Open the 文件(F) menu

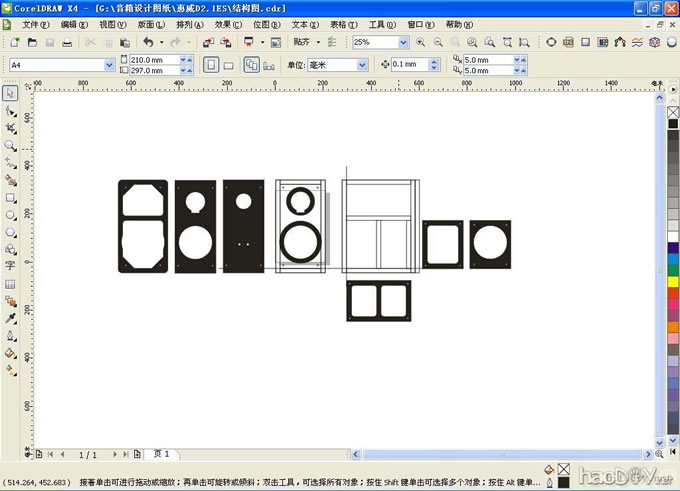(x=35, y=23)
